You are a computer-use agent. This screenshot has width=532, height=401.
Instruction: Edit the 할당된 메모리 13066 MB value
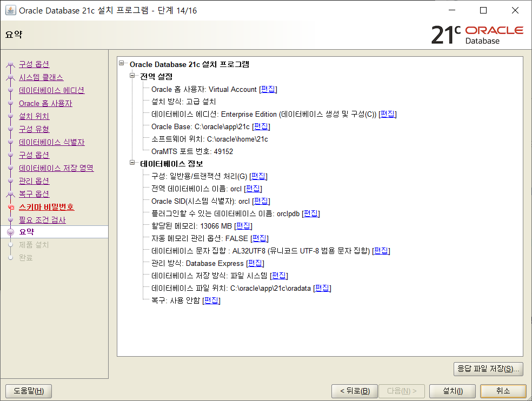[243, 226]
